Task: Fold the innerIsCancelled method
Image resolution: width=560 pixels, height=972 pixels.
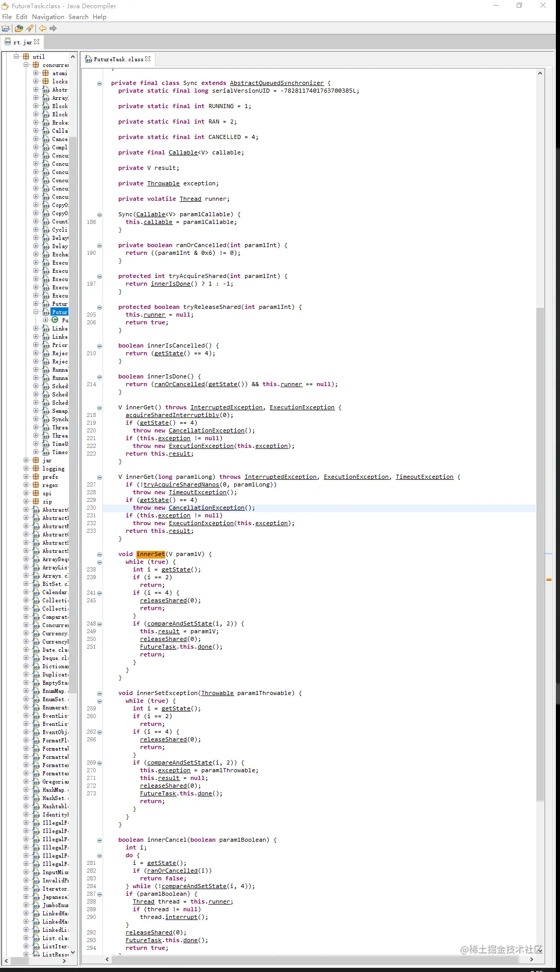Action: coord(99,346)
